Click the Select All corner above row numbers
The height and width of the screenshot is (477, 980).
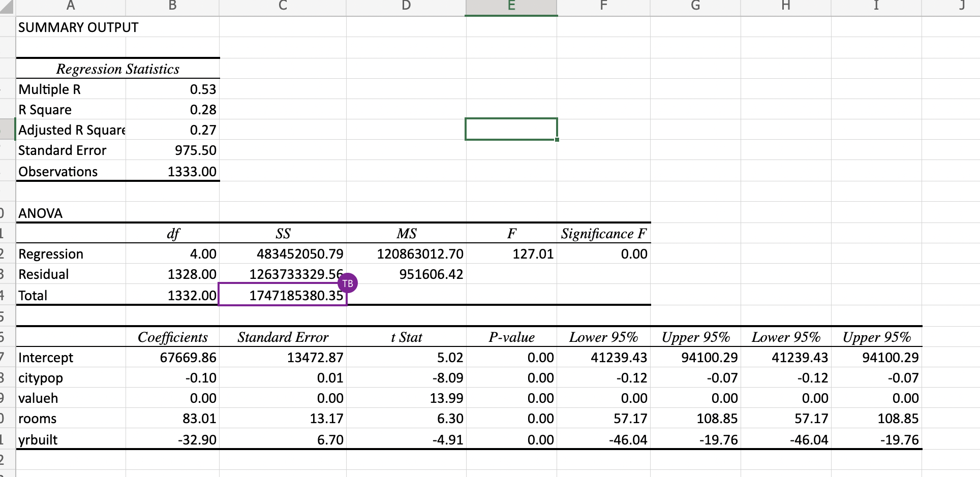pyautogui.click(x=6, y=8)
